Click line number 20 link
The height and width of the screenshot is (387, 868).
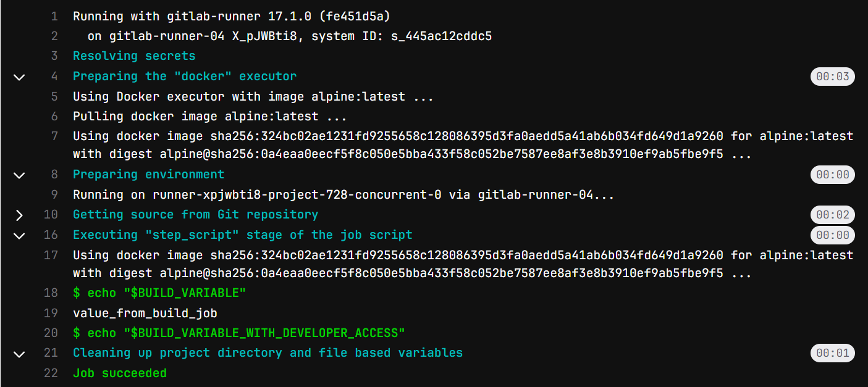click(51, 333)
